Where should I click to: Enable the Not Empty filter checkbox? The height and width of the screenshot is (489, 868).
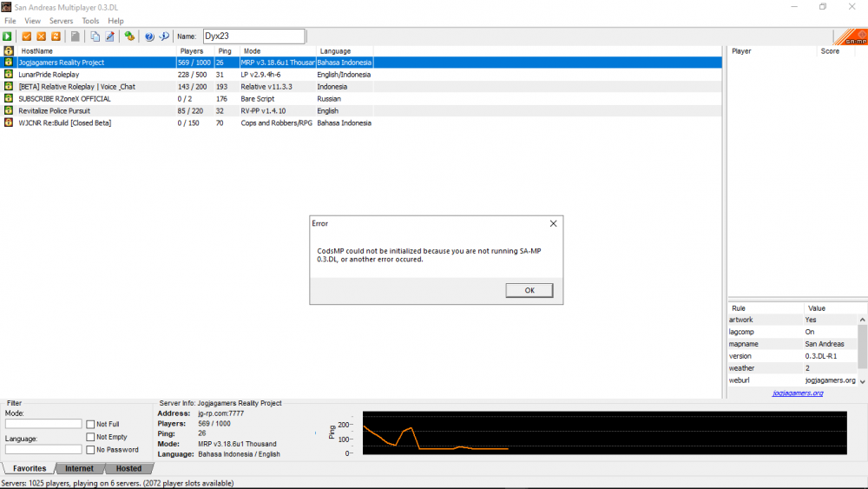[x=91, y=437]
